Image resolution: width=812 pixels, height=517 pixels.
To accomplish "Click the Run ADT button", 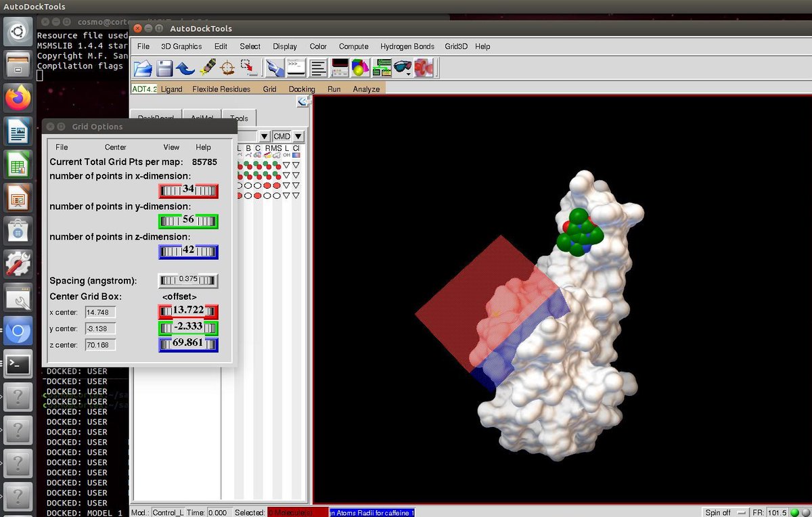I will point(334,89).
